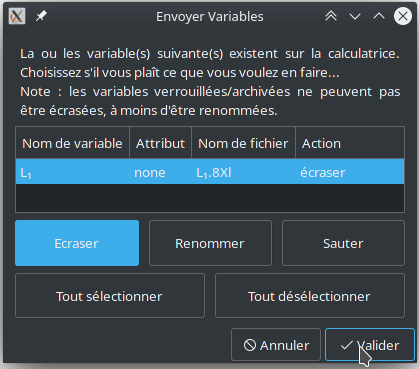This screenshot has height=369, width=419.
Task: Minimize the dialog using the down chevron
Action: coord(355,16)
